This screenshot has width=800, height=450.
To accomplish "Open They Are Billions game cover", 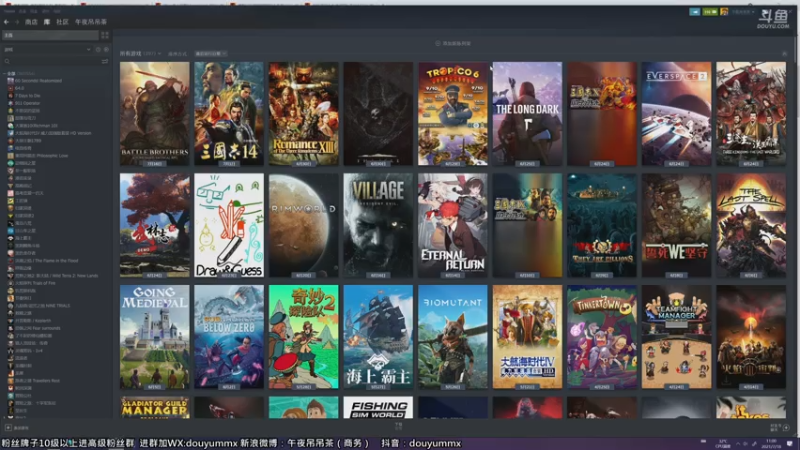I will (602, 225).
